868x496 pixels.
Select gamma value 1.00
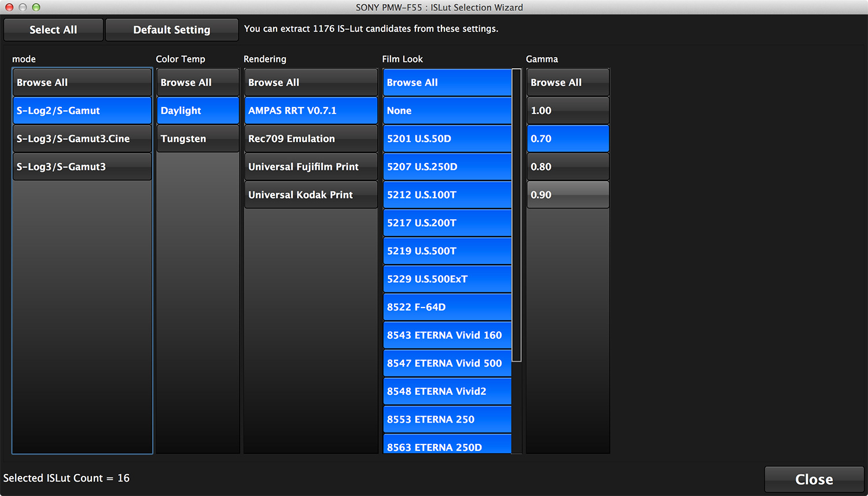568,110
